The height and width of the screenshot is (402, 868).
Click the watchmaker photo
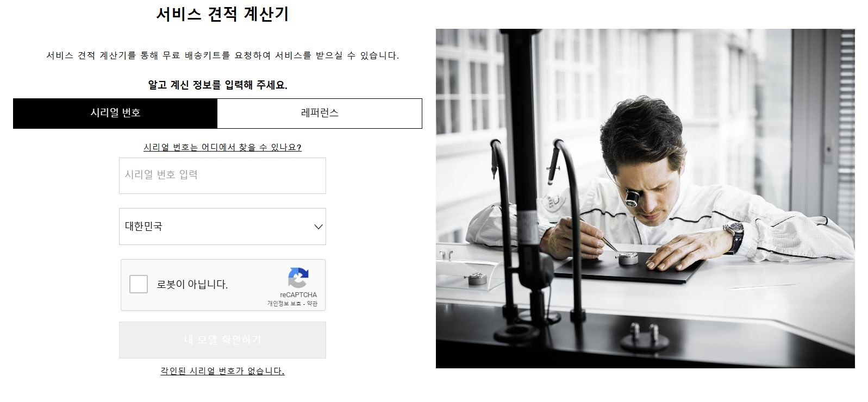[x=645, y=198]
